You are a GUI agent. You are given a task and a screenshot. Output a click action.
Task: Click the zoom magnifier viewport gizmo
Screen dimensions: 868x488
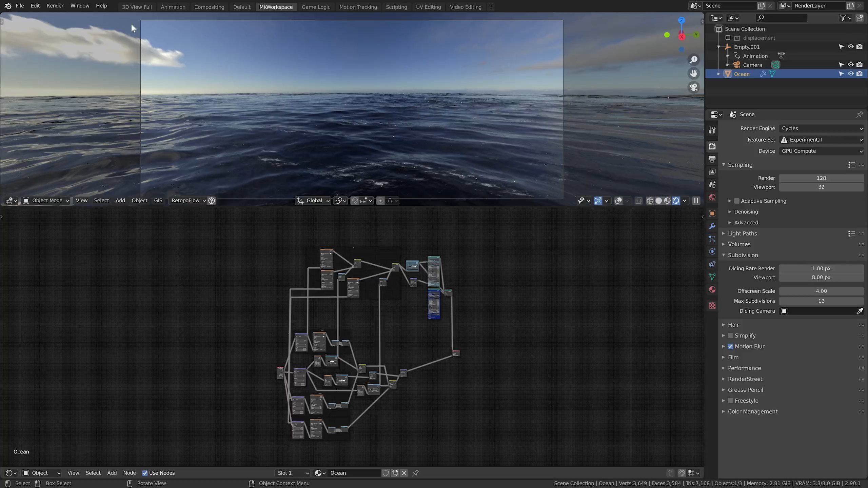click(x=694, y=60)
